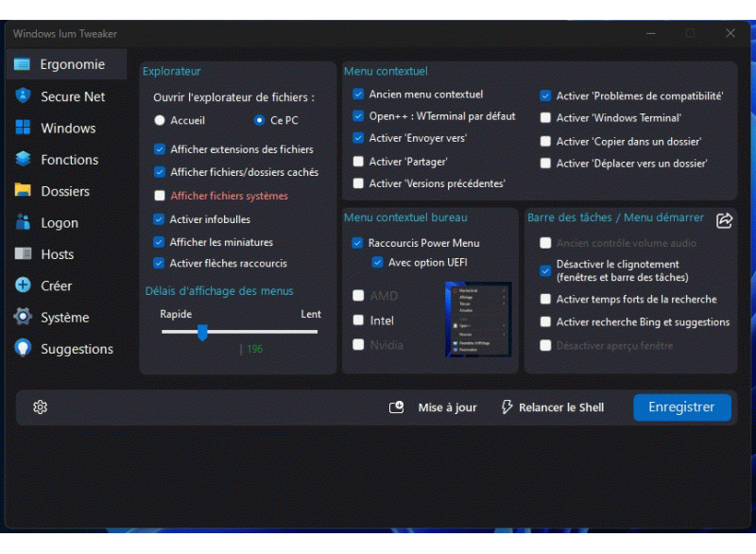Uncheck Activer 'Problèmes de compatibilité'
The image size is (756, 554).
545,95
